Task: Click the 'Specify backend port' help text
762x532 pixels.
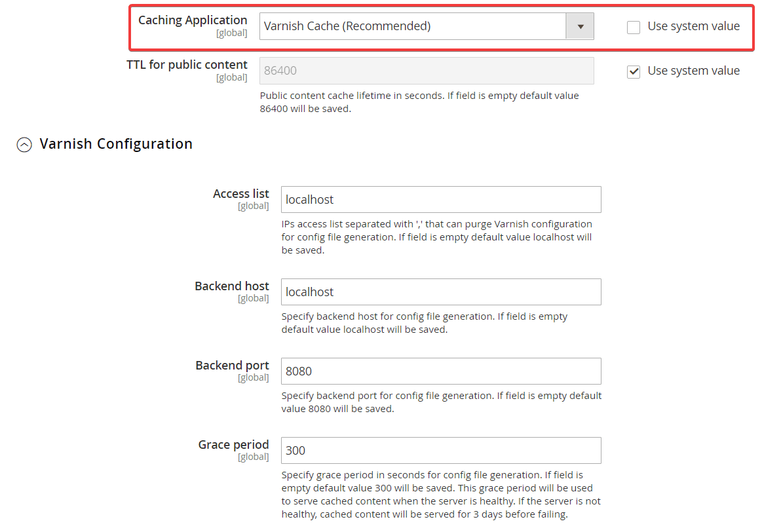Action: [x=441, y=402]
